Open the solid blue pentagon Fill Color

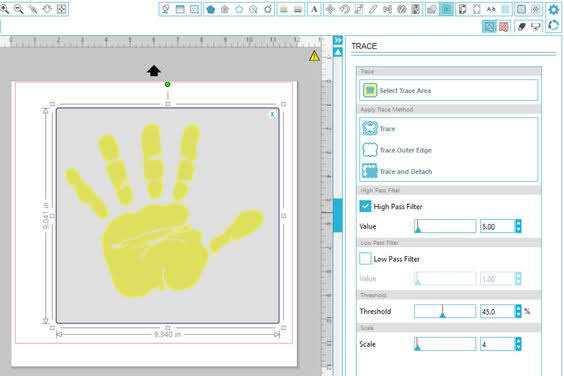(x=211, y=9)
